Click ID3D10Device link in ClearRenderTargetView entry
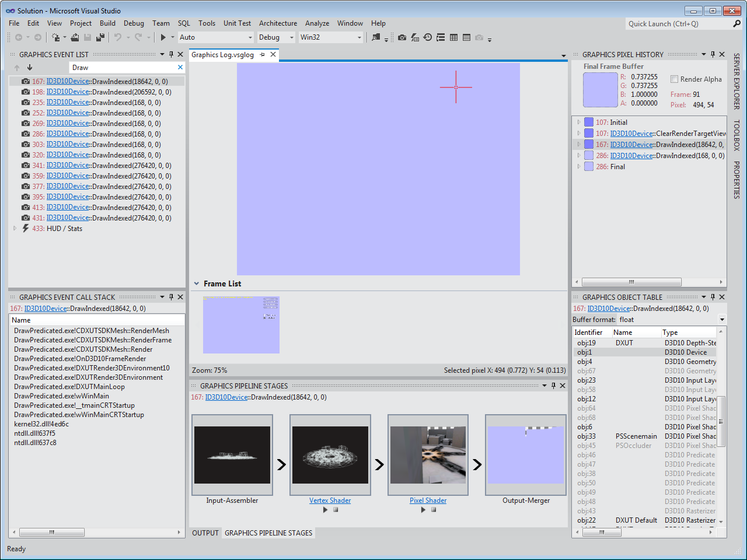This screenshot has height=560, width=747. click(631, 134)
